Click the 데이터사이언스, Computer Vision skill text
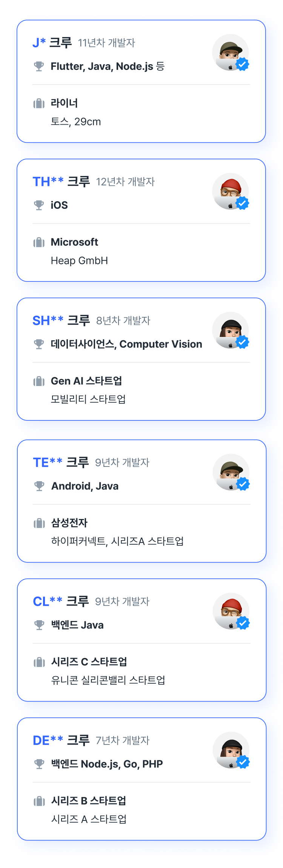The height and width of the screenshot is (868, 283). pos(126,344)
